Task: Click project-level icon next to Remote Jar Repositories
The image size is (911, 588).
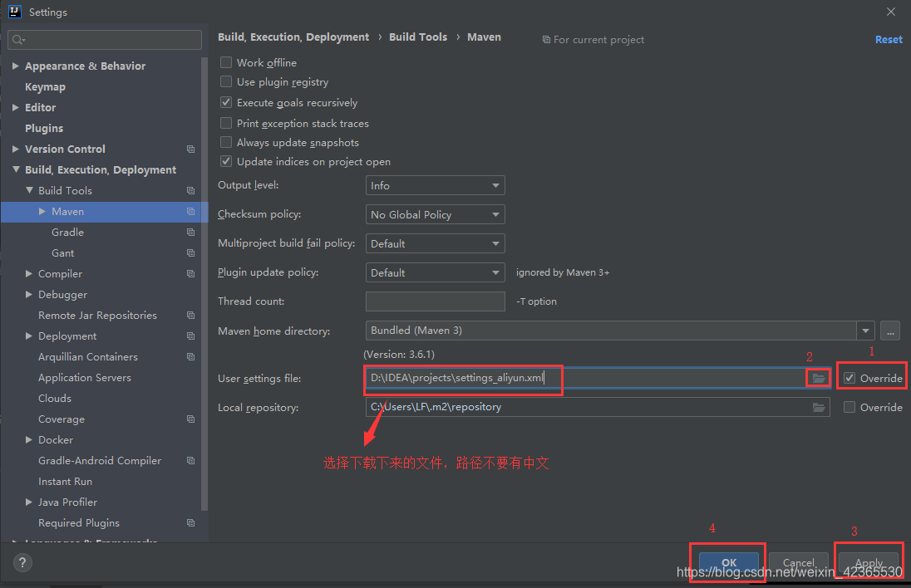Action: 190,316
